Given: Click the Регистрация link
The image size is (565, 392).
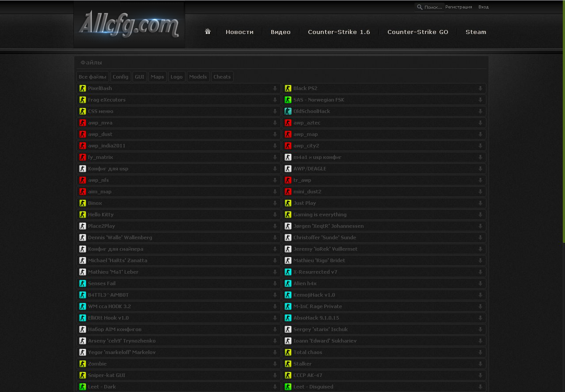Looking at the screenshot, I should pyautogui.click(x=459, y=7).
